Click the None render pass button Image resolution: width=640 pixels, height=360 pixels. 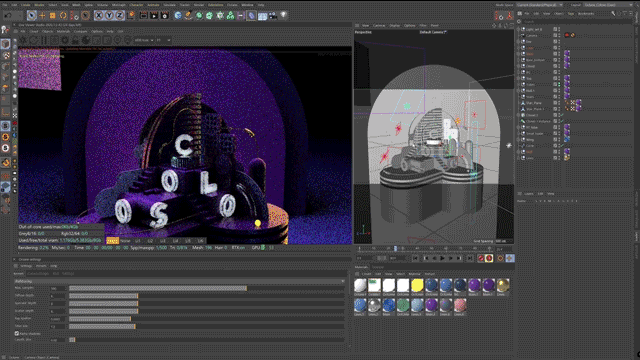pos(125,240)
